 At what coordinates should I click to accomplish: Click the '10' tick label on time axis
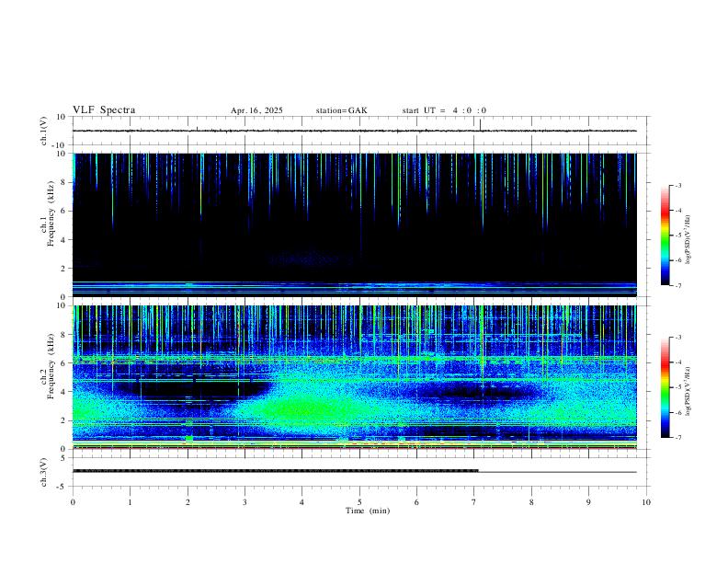pos(646,502)
